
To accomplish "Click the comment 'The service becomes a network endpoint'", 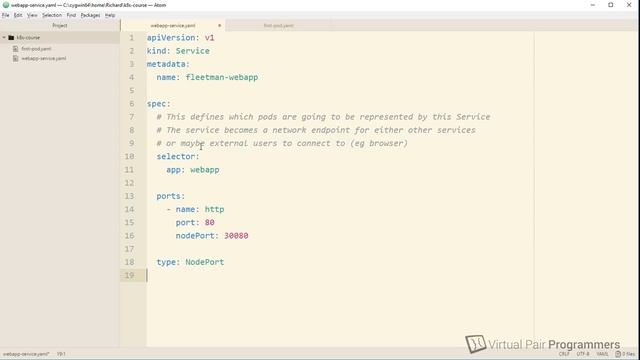I will (257, 130).
